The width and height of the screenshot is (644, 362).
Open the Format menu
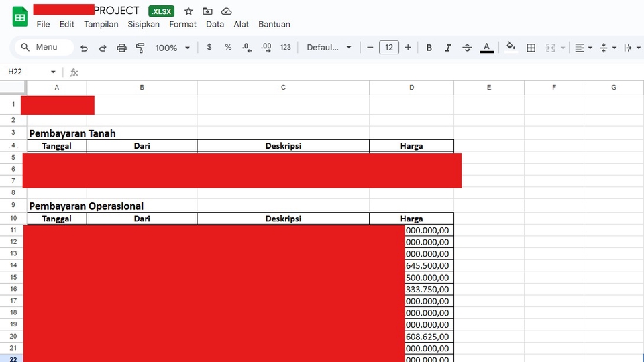182,24
